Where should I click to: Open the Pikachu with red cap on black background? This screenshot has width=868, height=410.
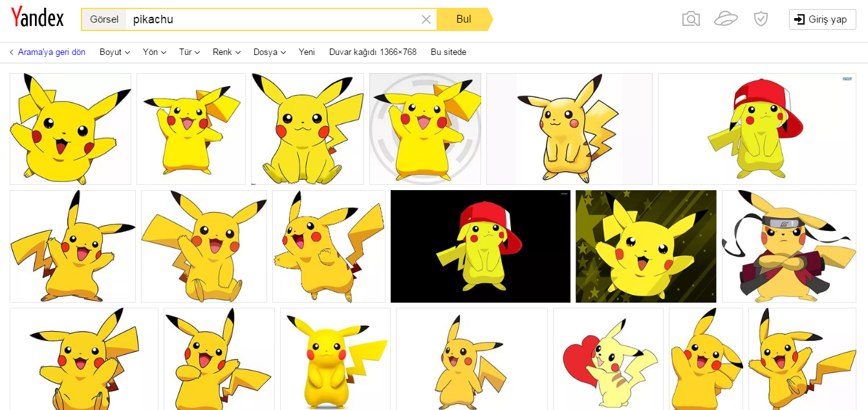coord(480,246)
